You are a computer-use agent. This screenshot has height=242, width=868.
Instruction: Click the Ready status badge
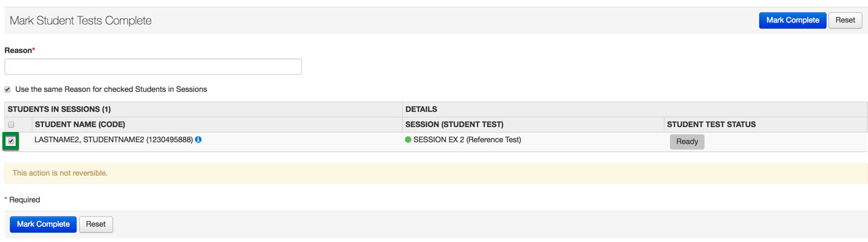click(x=687, y=142)
